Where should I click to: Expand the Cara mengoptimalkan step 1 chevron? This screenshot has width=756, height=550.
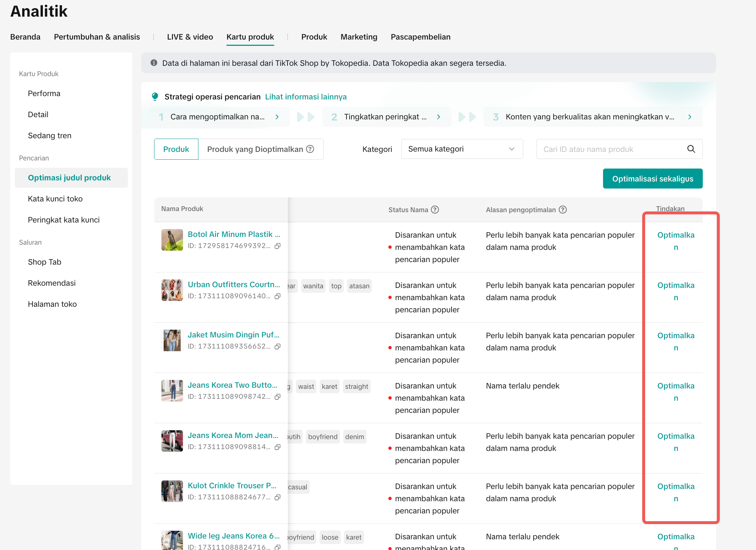click(x=277, y=117)
